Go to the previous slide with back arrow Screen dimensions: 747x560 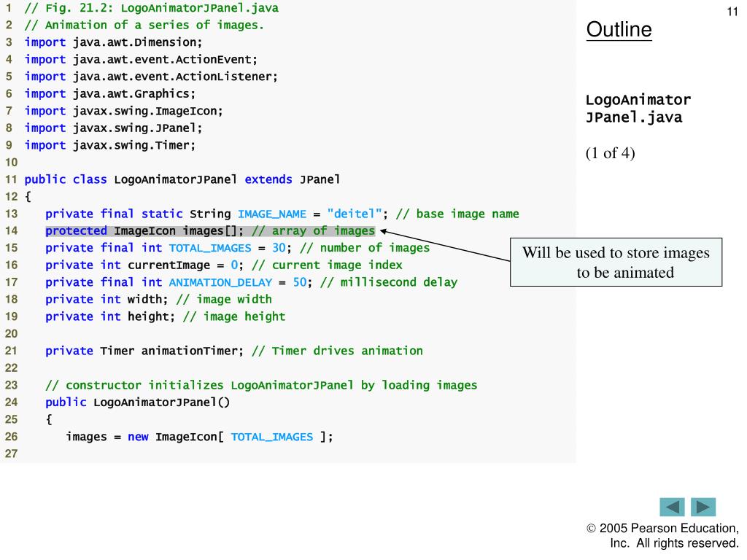[x=672, y=507]
